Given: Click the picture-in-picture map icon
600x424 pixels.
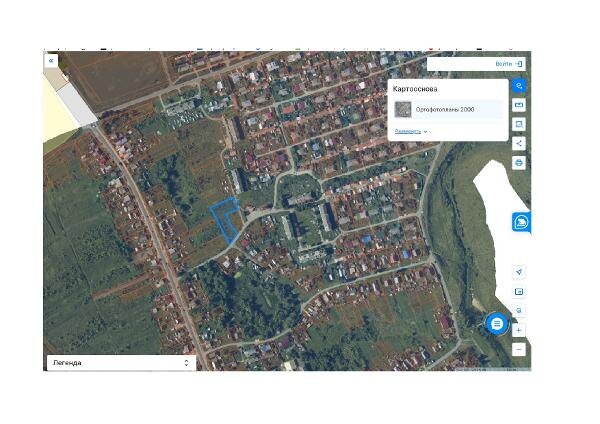Looking at the screenshot, I should 519,292.
